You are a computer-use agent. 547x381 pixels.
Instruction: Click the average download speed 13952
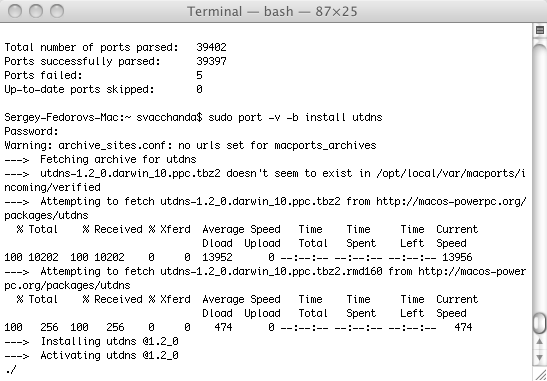tap(217, 257)
